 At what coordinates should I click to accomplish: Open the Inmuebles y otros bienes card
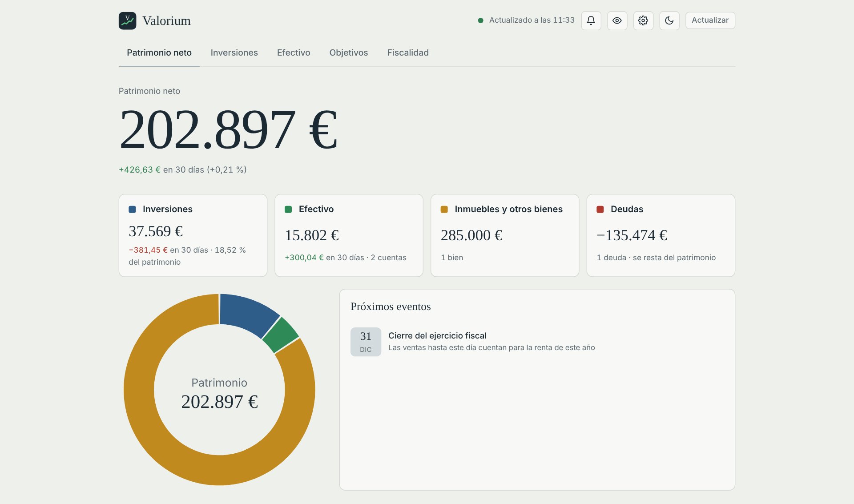coord(505,235)
